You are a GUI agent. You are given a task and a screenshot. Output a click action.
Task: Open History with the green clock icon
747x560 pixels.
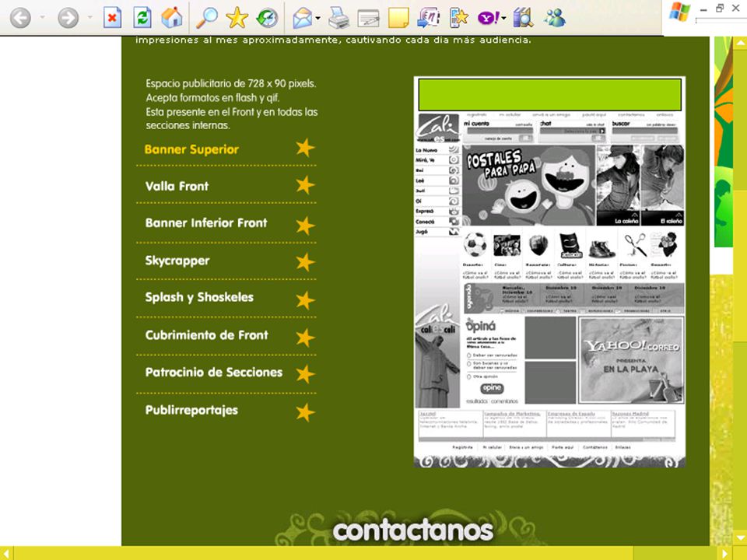(x=267, y=18)
